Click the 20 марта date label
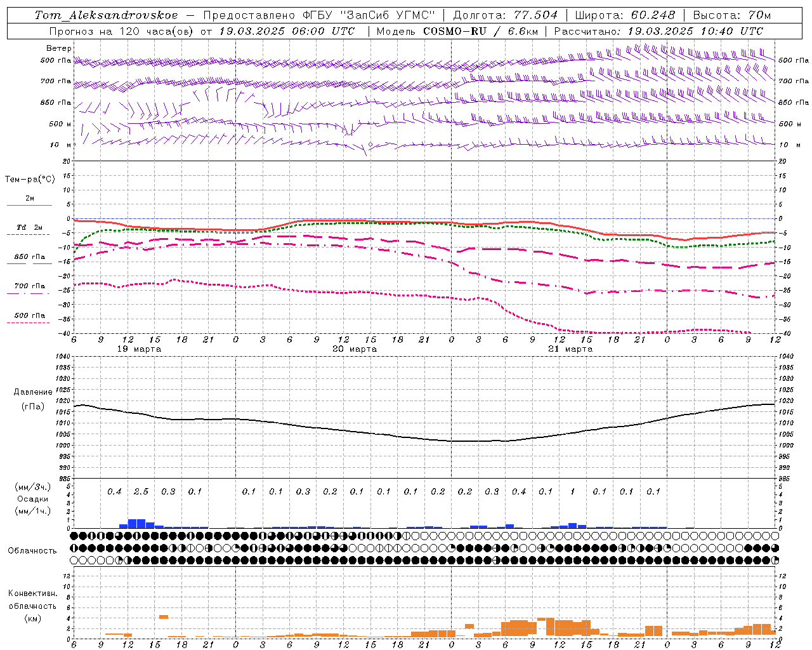This screenshot has width=812, height=650. pos(355,349)
